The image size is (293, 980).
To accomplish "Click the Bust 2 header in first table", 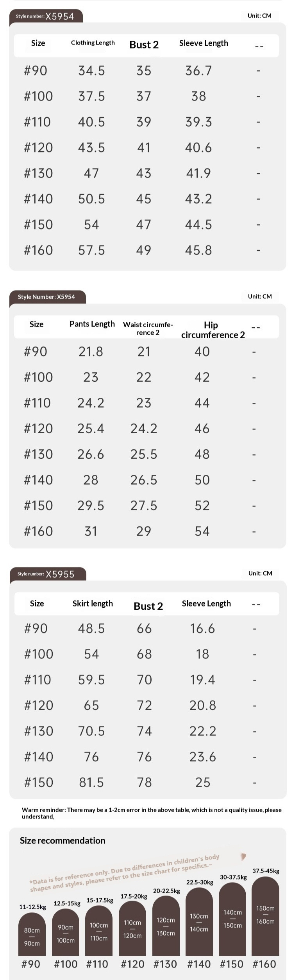I will (x=144, y=45).
